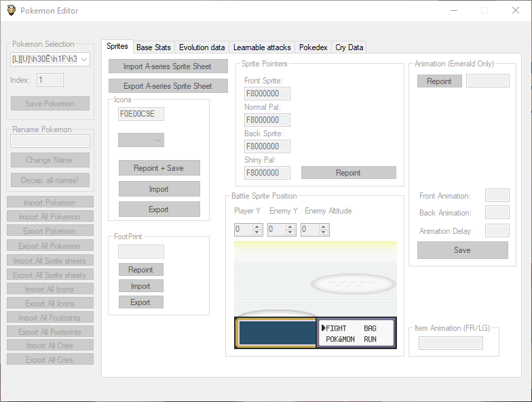Increase the Player Y value

(x=257, y=227)
